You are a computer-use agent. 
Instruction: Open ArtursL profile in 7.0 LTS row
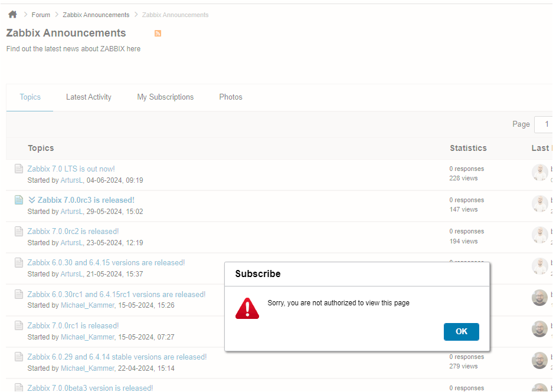[72, 180]
